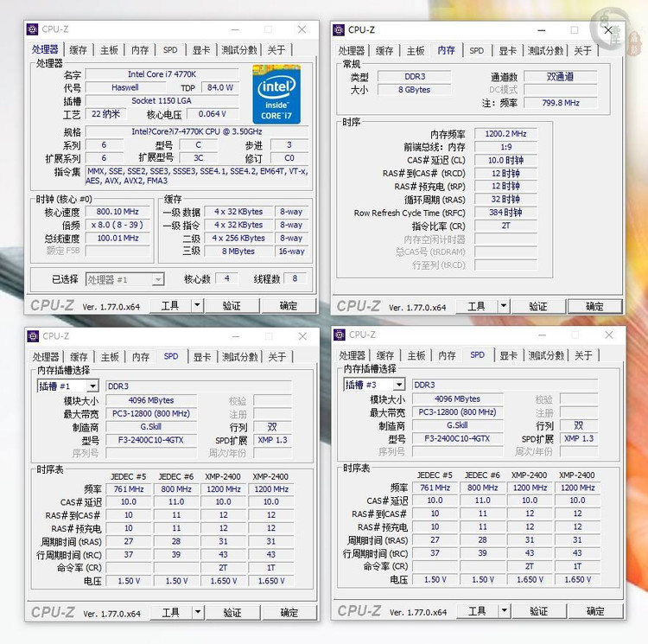Image resolution: width=648 pixels, height=644 pixels.
Task: Open 測試分數 tab in top-right memory window
Action: (x=545, y=51)
